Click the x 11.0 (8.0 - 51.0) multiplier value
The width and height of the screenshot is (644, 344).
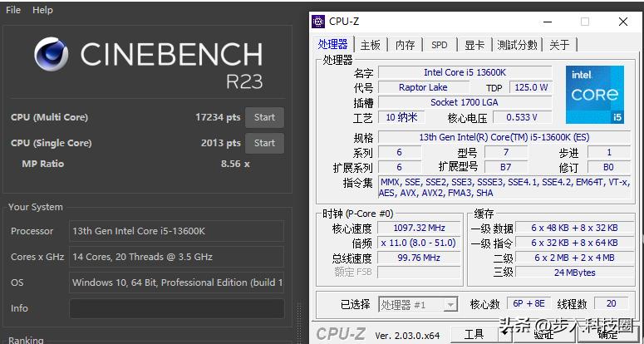pos(419,243)
